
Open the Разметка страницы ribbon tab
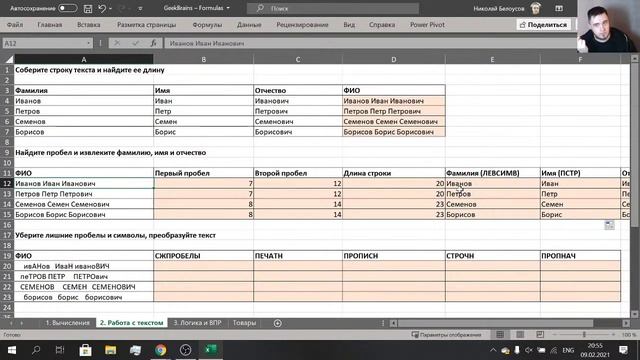(x=147, y=24)
